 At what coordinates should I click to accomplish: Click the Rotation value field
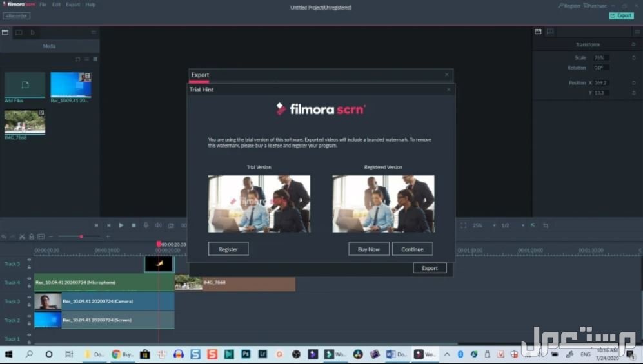pos(601,68)
